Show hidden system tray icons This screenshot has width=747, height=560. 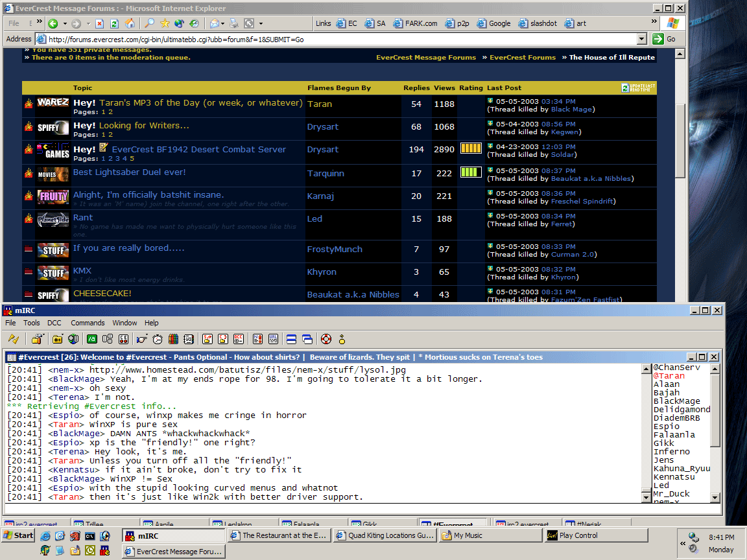[683, 543]
